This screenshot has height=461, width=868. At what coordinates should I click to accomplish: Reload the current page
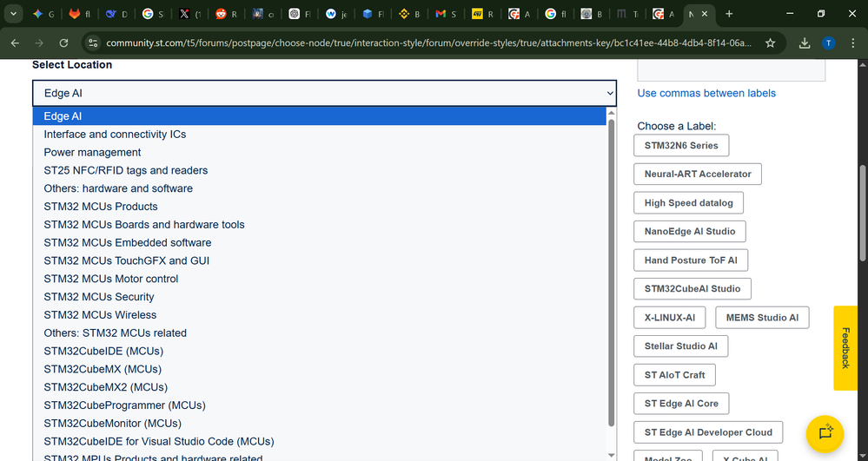tap(63, 43)
